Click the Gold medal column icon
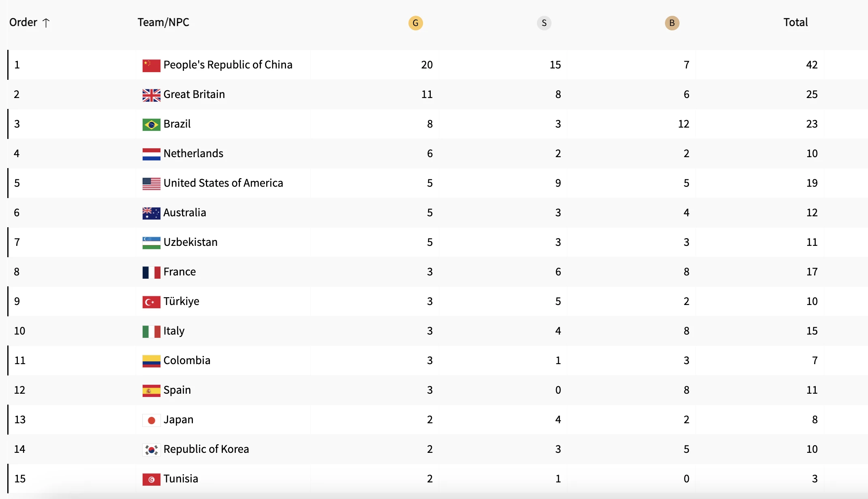 [415, 23]
